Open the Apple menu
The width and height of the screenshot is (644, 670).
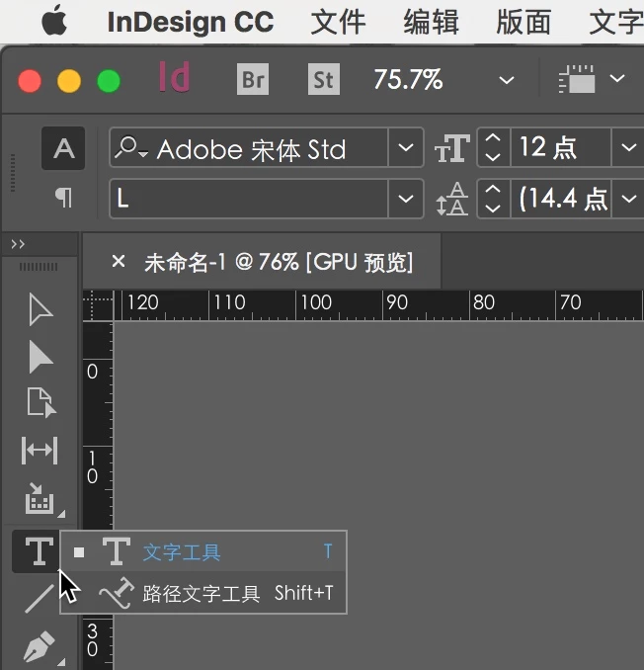[54, 21]
